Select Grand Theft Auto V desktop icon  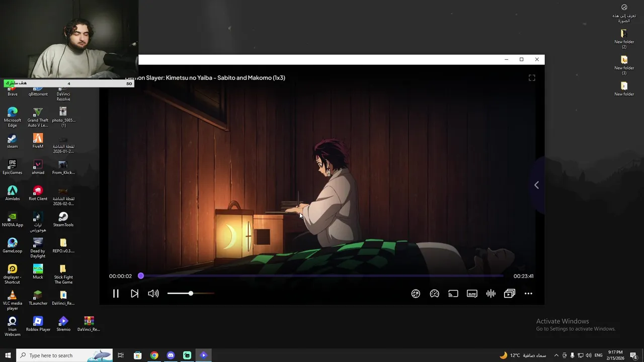[x=38, y=117]
